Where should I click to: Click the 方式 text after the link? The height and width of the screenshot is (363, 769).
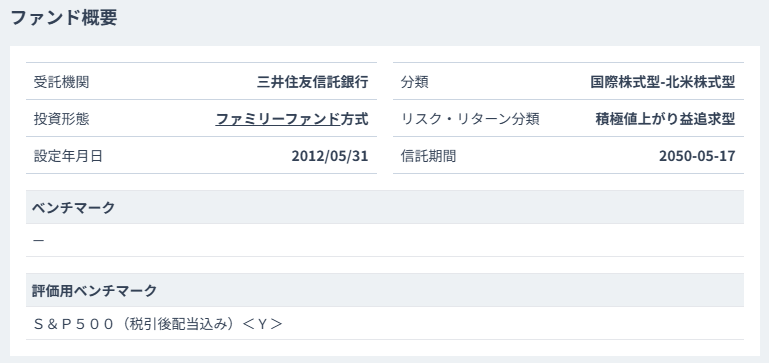(x=355, y=119)
